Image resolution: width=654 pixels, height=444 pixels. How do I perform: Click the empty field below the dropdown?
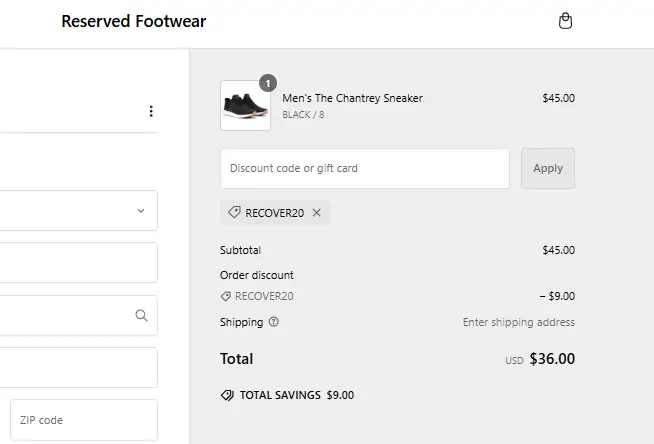coord(79,263)
